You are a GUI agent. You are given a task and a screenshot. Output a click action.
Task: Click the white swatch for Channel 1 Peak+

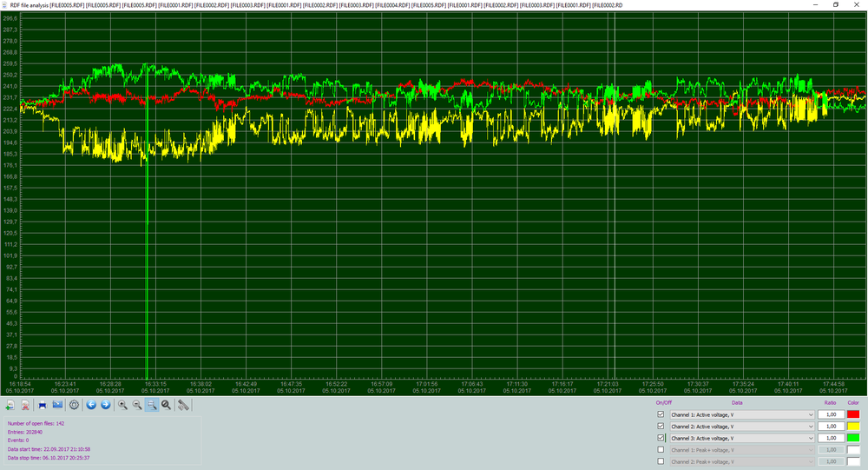point(853,450)
